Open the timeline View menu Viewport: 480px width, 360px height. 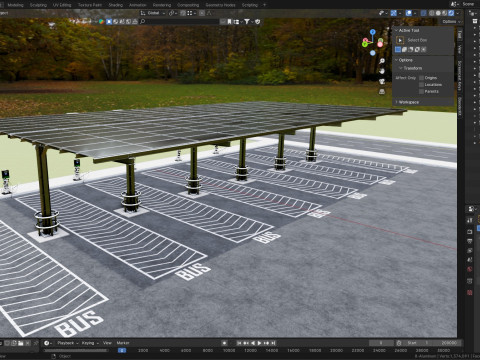coord(107,343)
